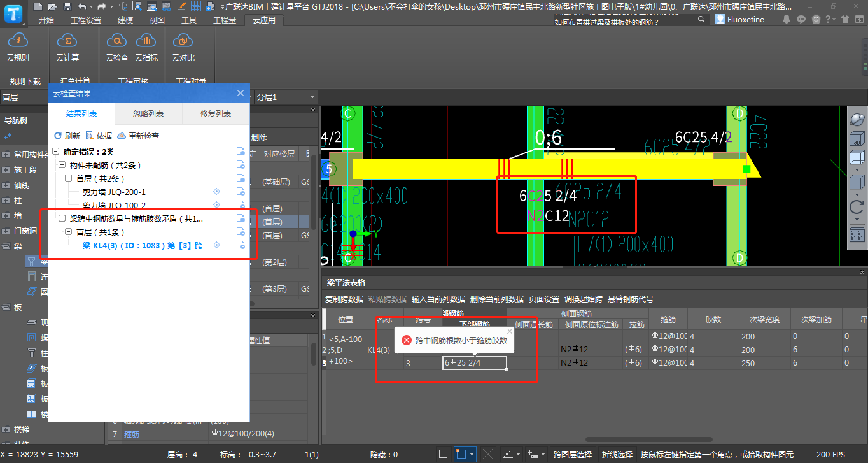The image size is (868, 463).
Task: Open the 云指标 cloud indicators tool
Action: 146,48
